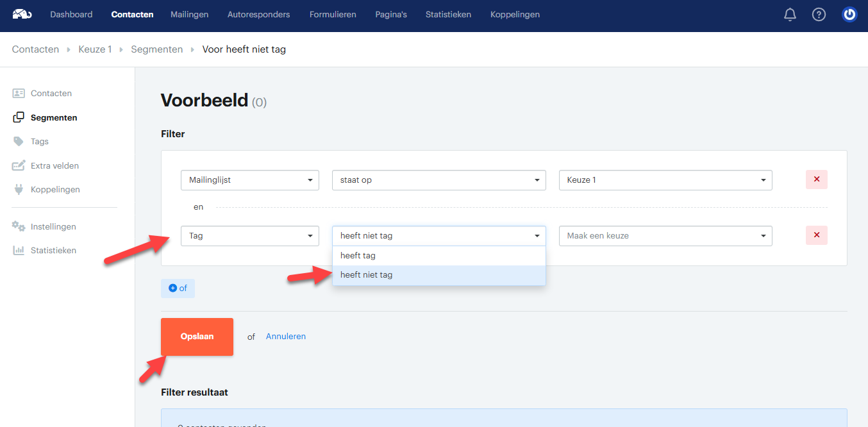Go to Dashboard in top navigation
The height and width of the screenshot is (427, 868).
pyautogui.click(x=71, y=14)
